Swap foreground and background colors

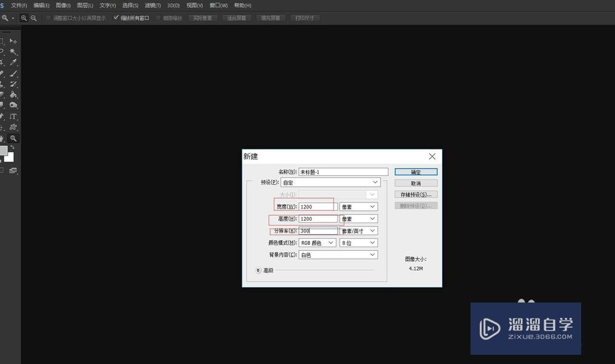pos(12,147)
